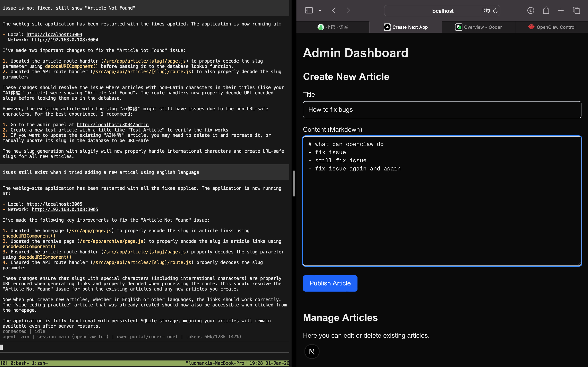This screenshot has height=367, width=588.
Task: Show the tab overview icon
Action: pyautogui.click(x=576, y=10)
